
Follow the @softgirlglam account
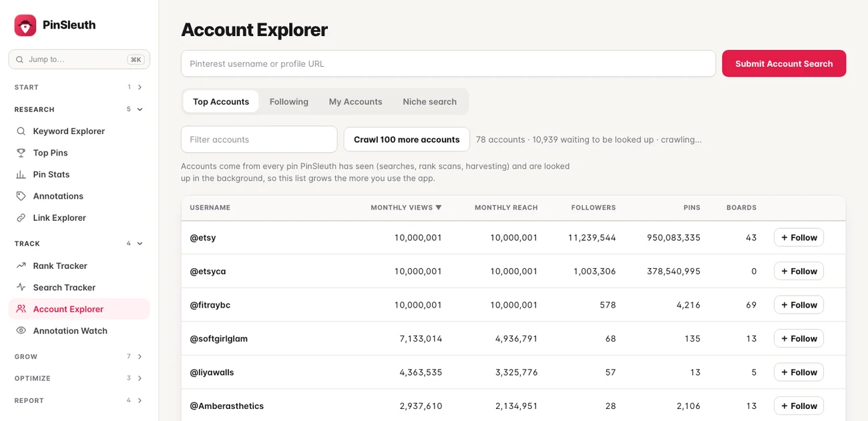(x=799, y=339)
